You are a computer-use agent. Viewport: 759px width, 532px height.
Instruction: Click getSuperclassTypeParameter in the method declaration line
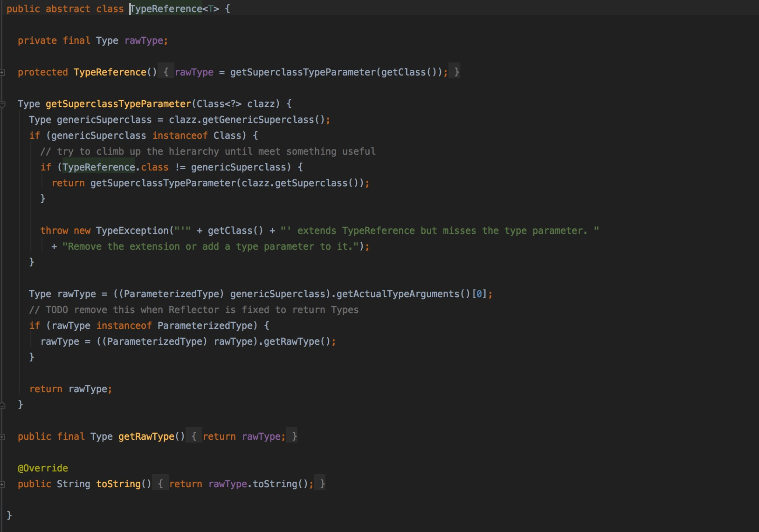coord(118,104)
